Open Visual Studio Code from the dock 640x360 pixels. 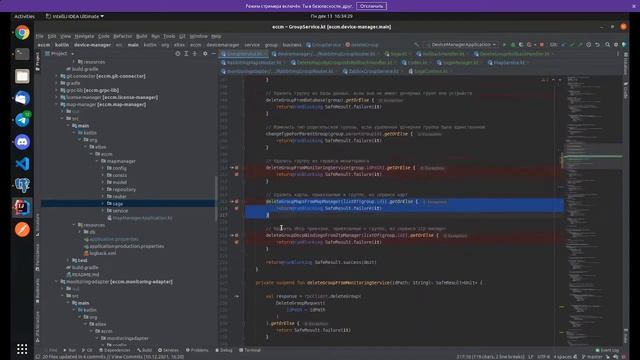pyautogui.click(x=22, y=164)
